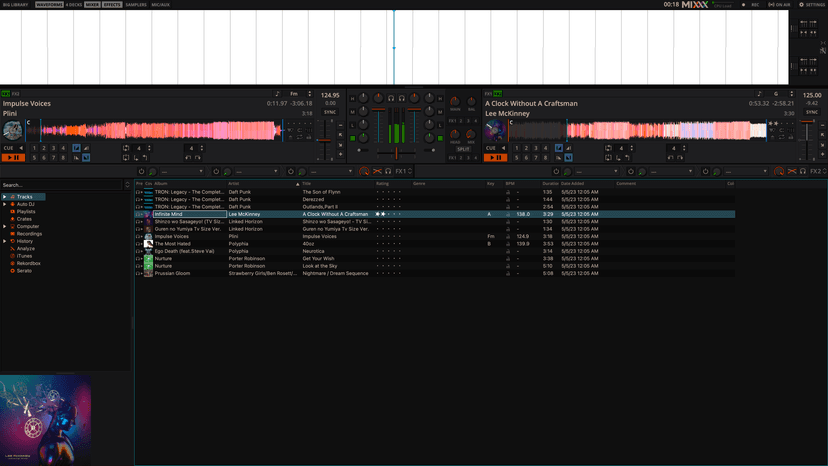Open first effect selector dropdown in FX2
Screen dimensions: 828x466
pyautogui.click(x=598, y=171)
